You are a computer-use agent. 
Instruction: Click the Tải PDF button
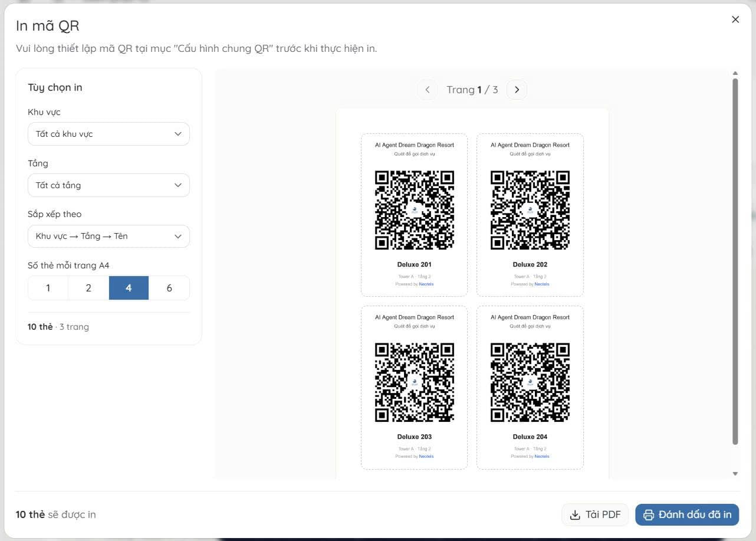click(x=595, y=514)
